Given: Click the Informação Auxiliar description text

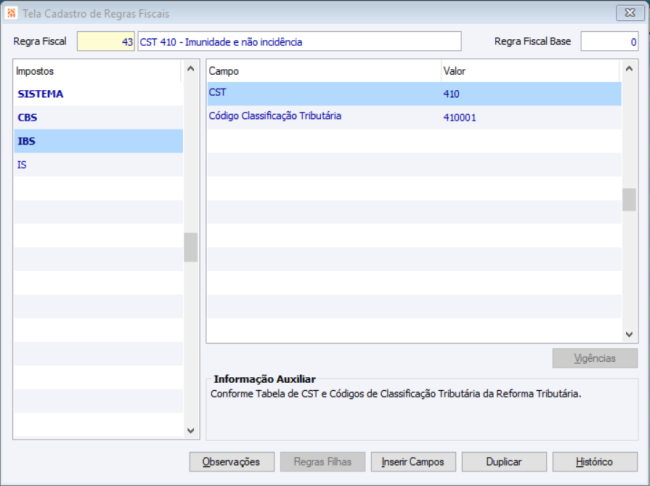Looking at the screenshot, I should (x=396, y=394).
